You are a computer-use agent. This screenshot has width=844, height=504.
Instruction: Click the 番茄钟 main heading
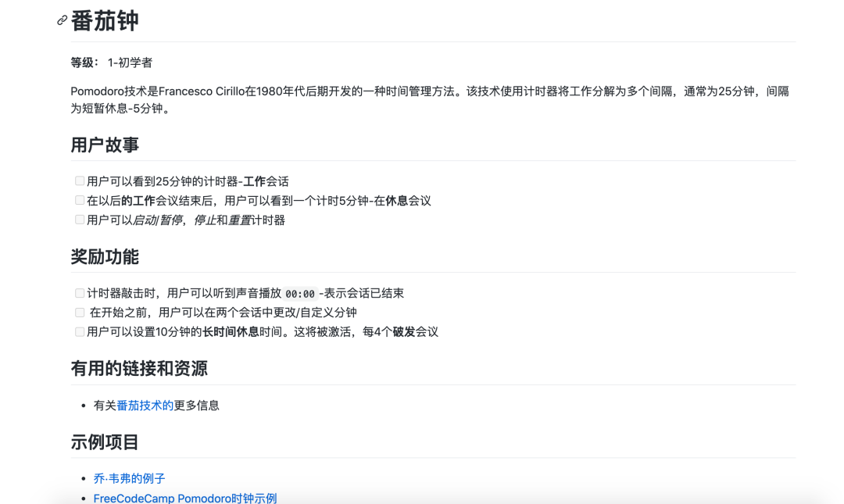[x=105, y=21]
